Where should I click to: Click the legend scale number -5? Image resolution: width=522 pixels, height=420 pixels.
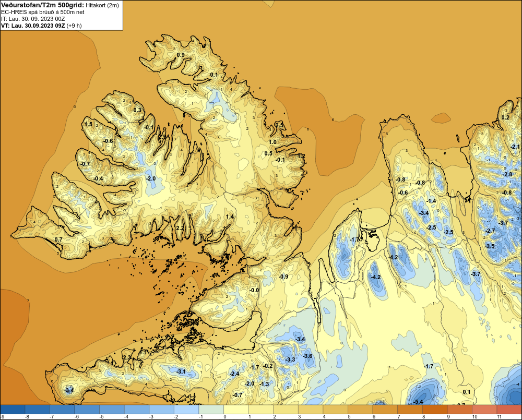coord(102,417)
